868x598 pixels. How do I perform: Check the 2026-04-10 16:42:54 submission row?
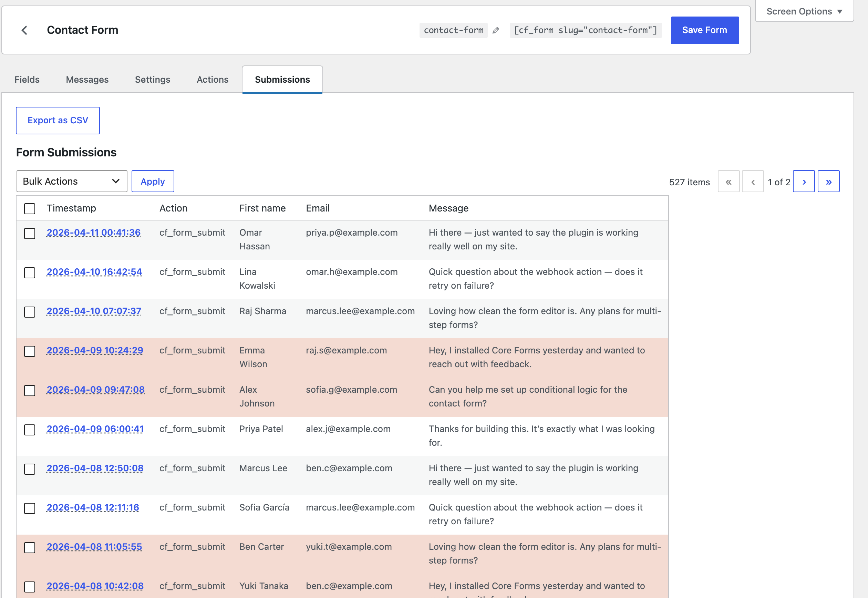pyautogui.click(x=30, y=273)
